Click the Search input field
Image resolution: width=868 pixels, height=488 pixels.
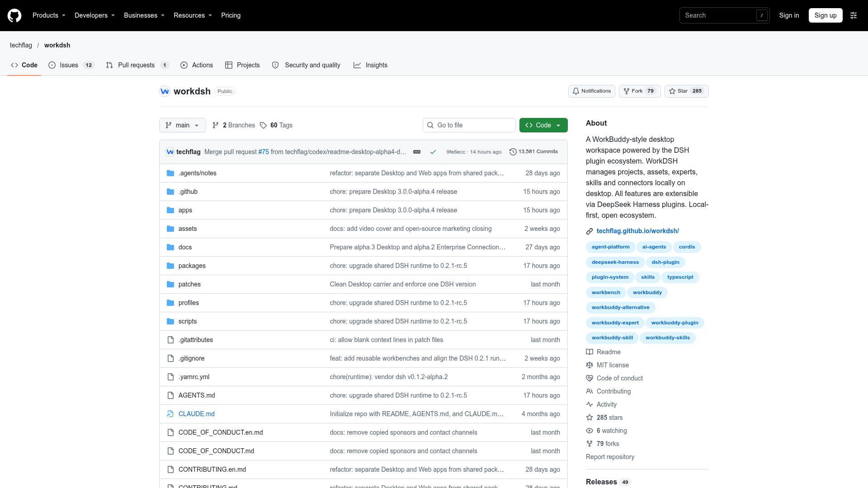(724, 15)
